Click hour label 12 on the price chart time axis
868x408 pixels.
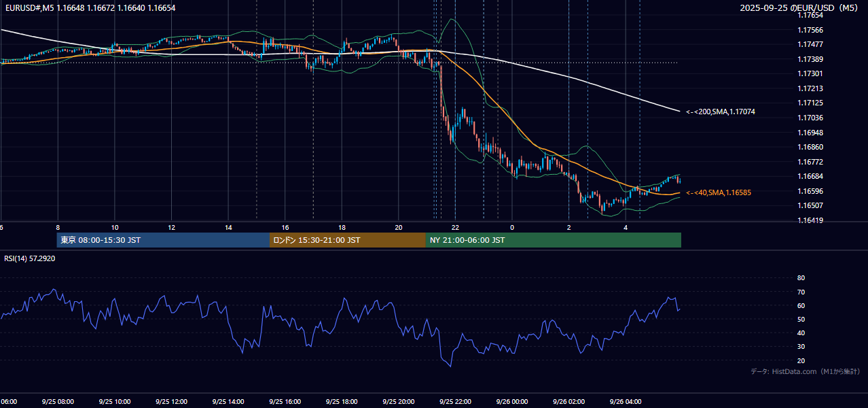(x=172, y=227)
